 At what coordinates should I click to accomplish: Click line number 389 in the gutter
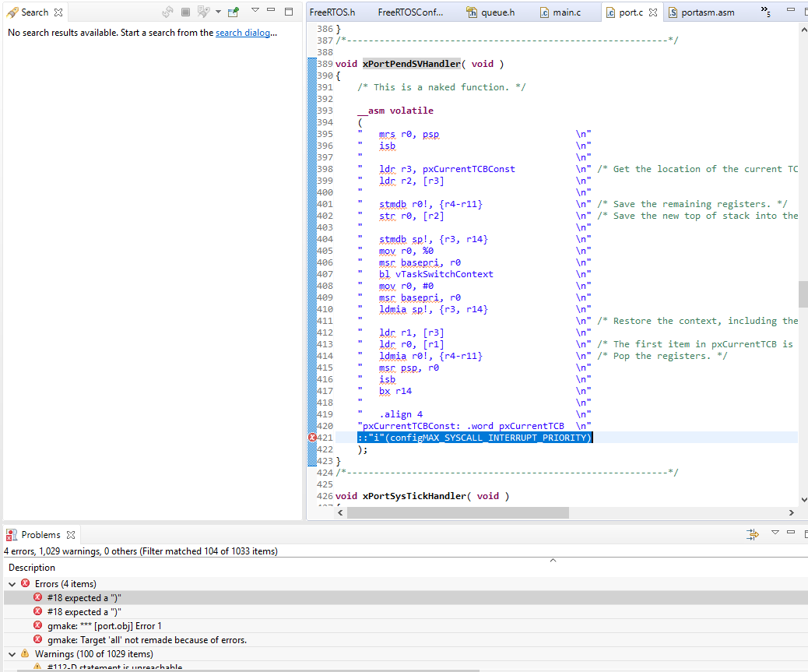(x=325, y=64)
